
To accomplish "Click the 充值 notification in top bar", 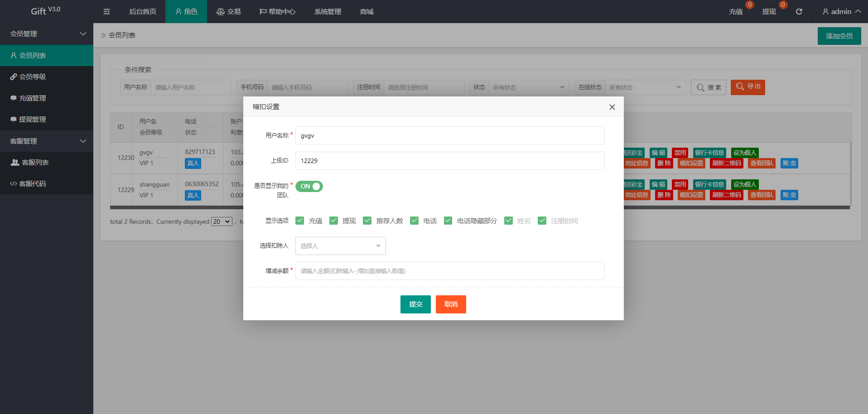I will 736,12.
